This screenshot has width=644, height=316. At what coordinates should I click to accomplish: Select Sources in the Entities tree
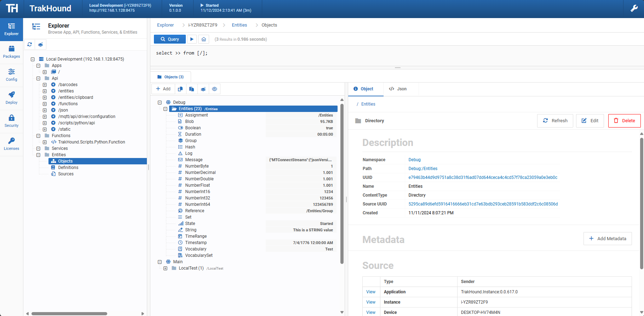pos(66,174)
